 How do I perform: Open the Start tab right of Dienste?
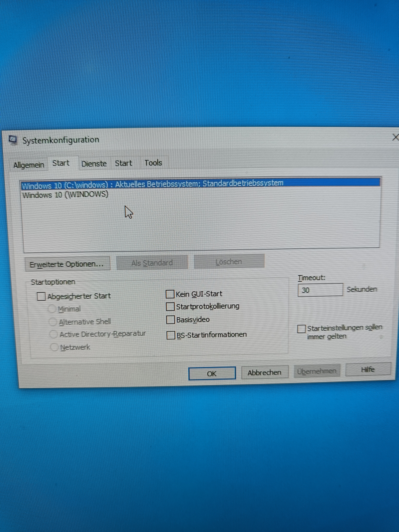pyautogui.click(x=123, y=163)
